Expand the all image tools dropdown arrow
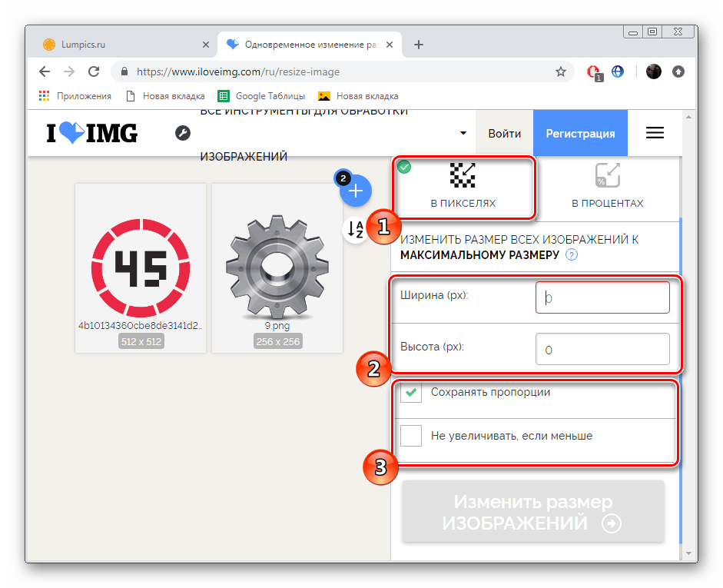 click(x=463, y=133)
